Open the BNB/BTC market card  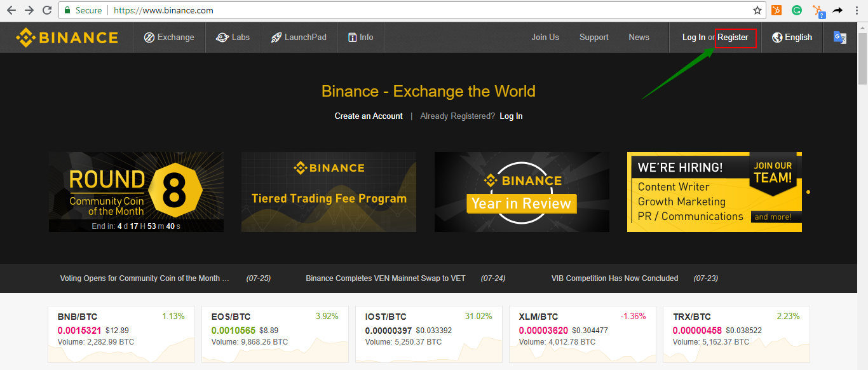tap(121, 334)
